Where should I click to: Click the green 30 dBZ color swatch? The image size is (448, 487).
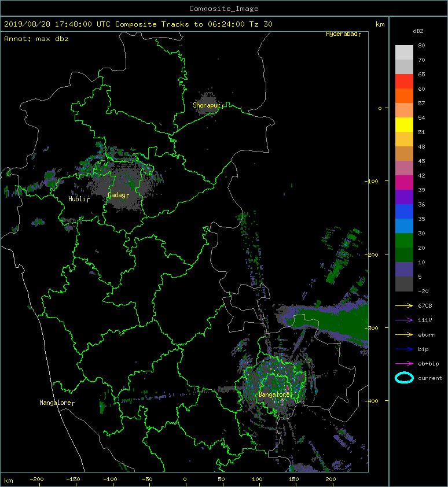coord(404,240)
